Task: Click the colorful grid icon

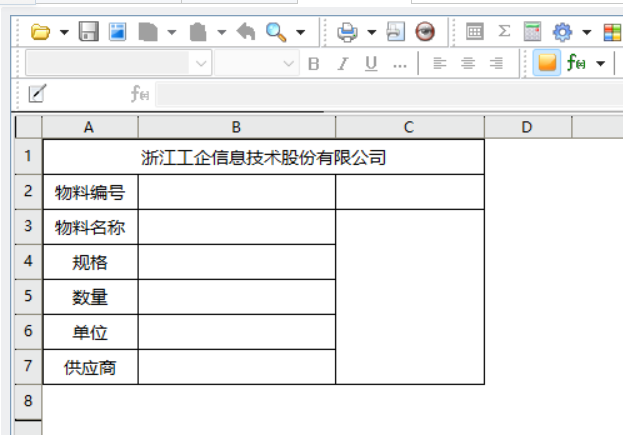Action: pyautogui.click(x=612, y=32)
